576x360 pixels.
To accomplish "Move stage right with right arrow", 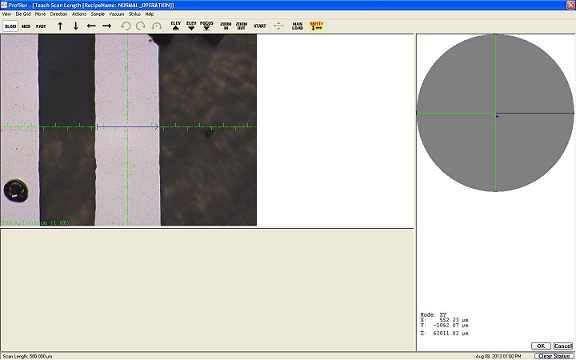I will (x=107, y=26).
